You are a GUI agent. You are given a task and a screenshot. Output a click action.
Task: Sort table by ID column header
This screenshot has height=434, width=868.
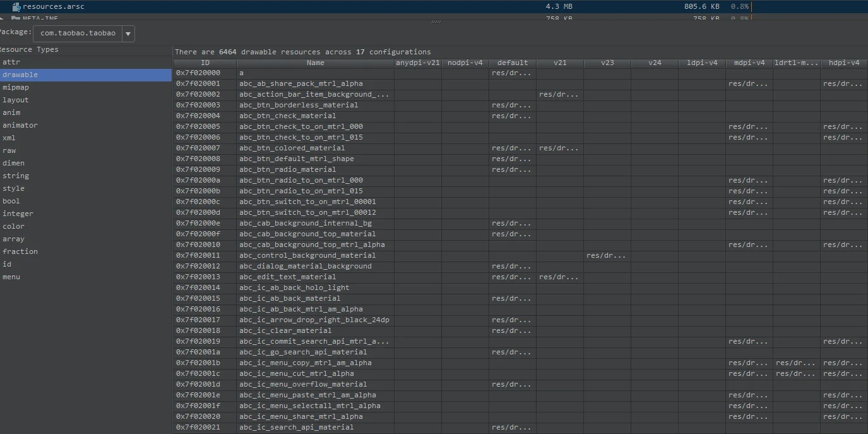point(205,63)
